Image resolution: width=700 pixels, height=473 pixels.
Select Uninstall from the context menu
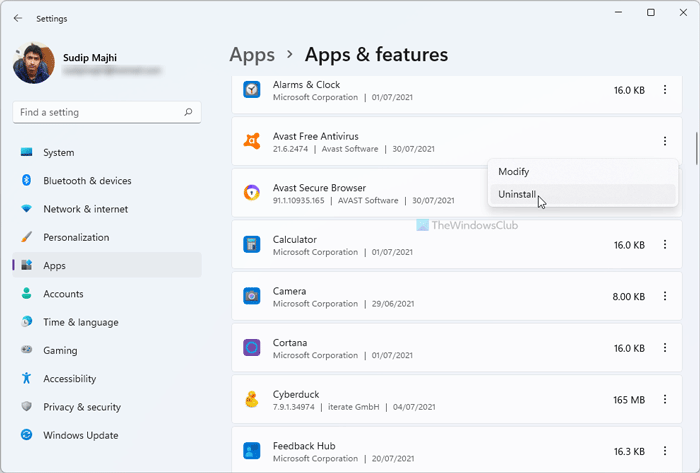[x=518, y=194]
